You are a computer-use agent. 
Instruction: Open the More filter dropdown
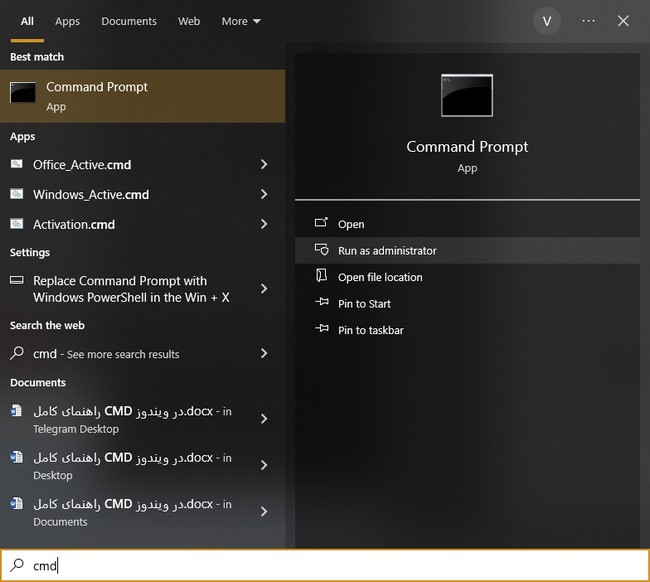241,21
